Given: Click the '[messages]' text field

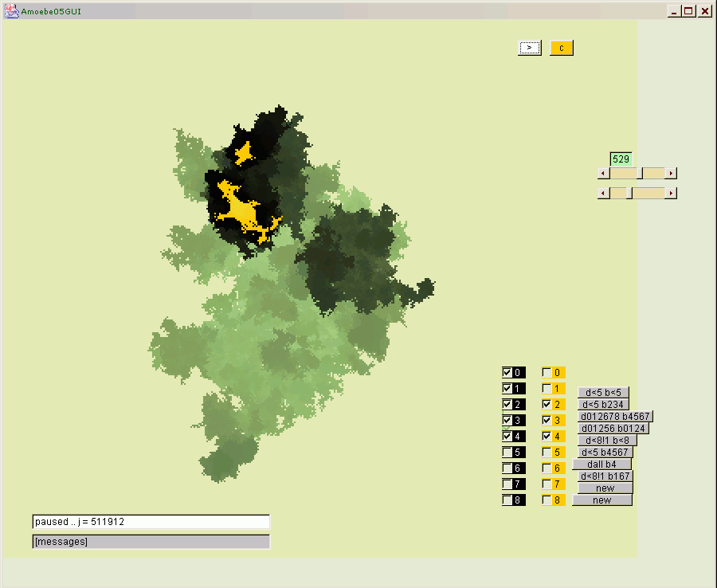Looking at the screenshot, I should 151,541.
